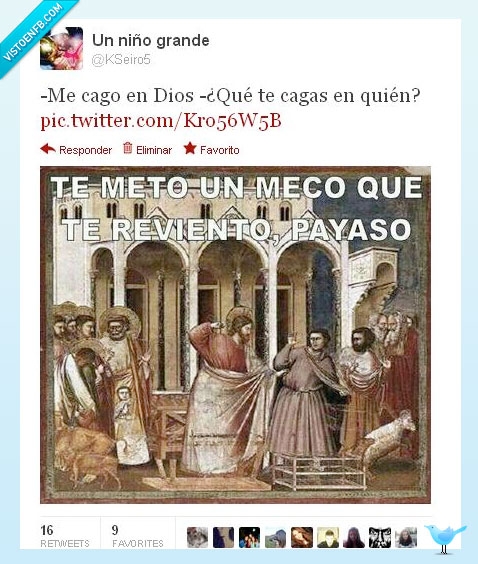View the 9 Favorites count
The width and height of the screenshot is (478, 564).
(138, 536)
